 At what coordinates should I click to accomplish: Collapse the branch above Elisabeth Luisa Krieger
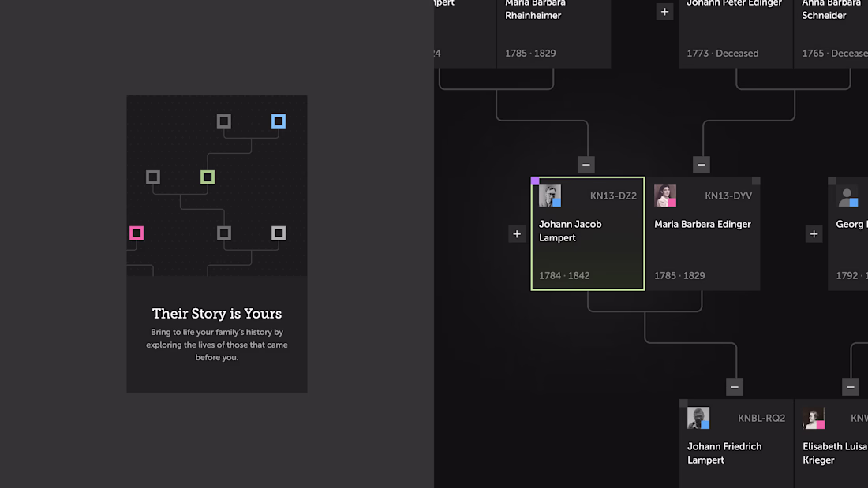click(x=851, y=387)
